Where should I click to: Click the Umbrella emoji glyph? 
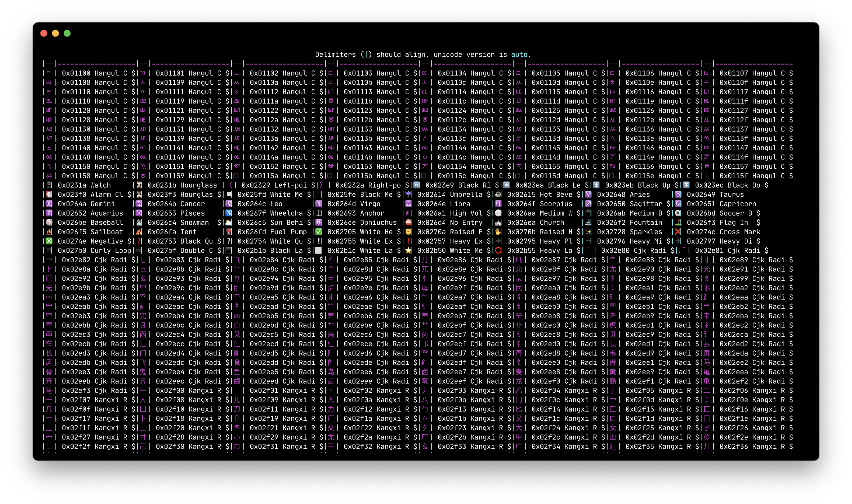click(x=408, y=194)
